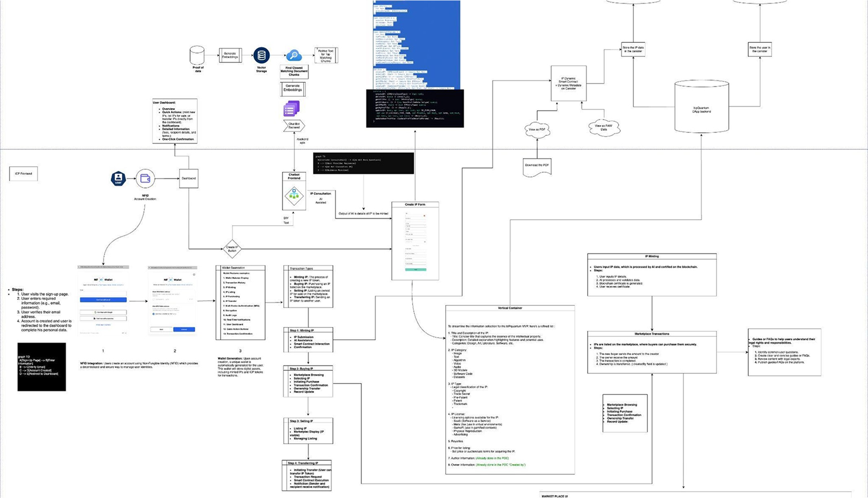Select the Step 1: Minting IP box

(308, 340)
